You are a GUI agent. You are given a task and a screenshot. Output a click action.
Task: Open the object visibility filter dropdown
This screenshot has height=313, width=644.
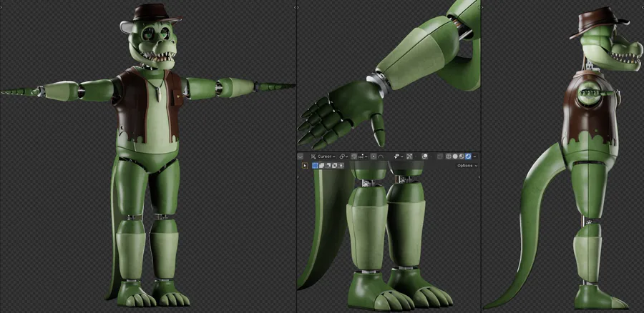pyautogui.click(x=399, y=156)
